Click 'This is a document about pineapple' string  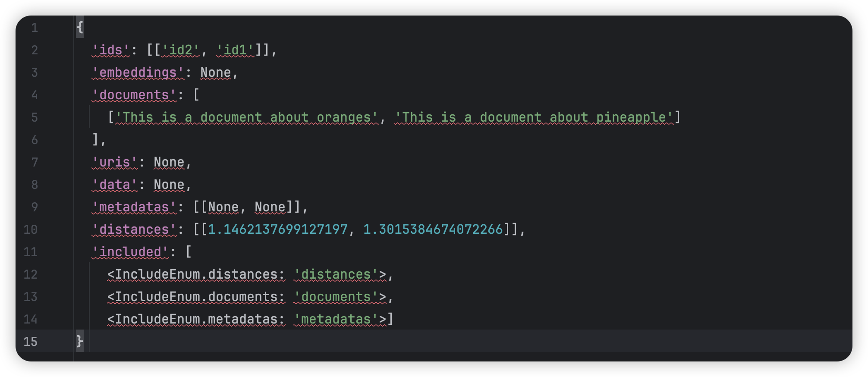click(534, 117)
